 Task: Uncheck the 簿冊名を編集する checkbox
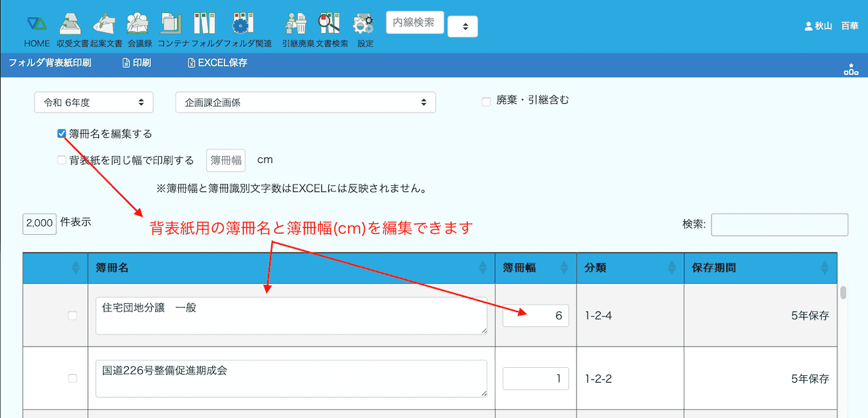point(62,134)
